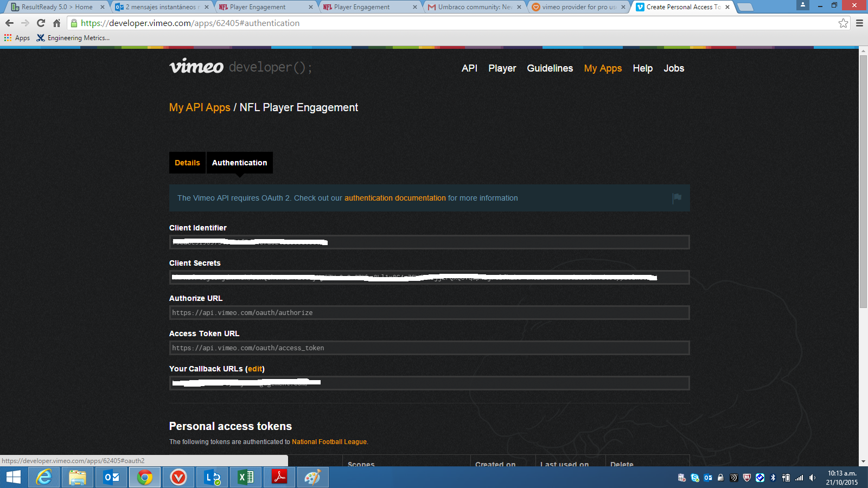Open the red V app in the taskbar
868x488 pixels.
pos(178,477)
